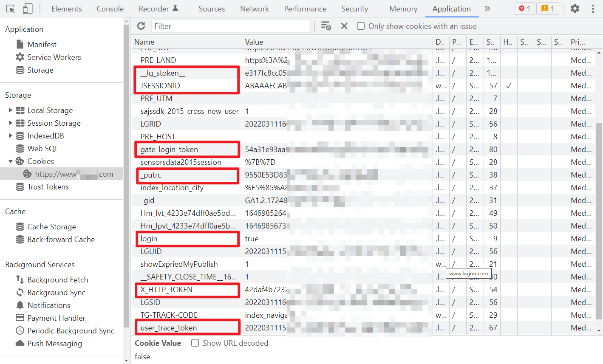Sort cookies by Name column header
This screenshot has width=603, height=364.
click(187, 42)
